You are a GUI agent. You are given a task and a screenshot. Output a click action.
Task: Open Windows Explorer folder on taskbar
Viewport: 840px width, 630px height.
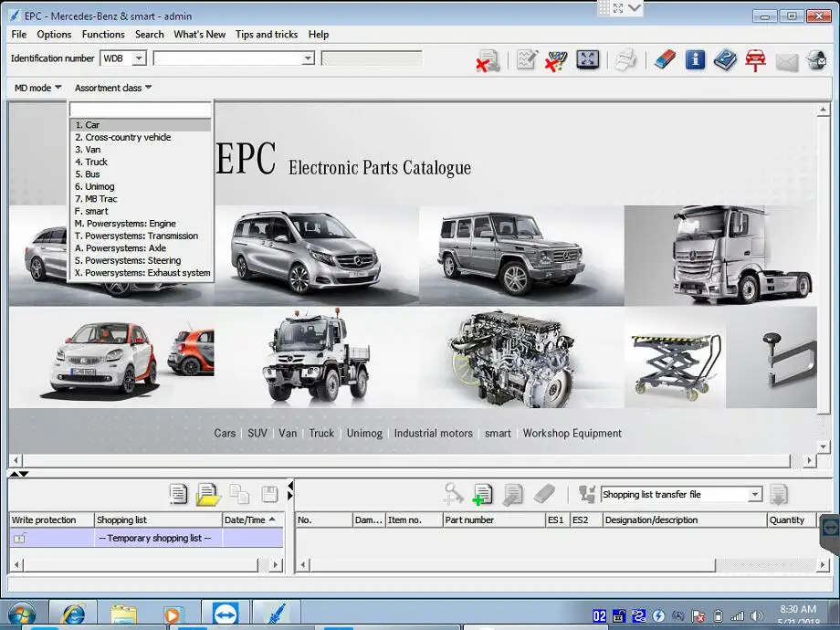124,615
